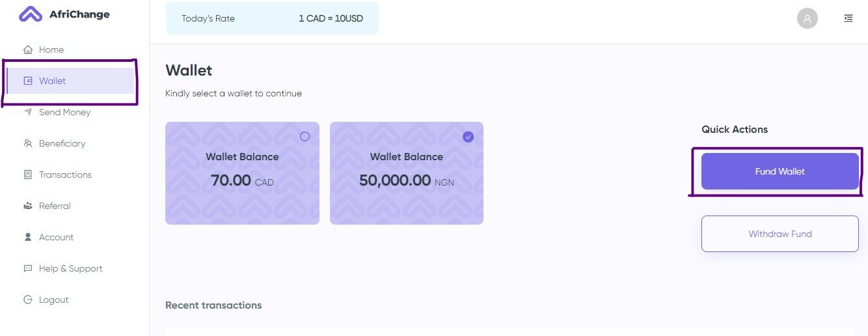868x336 pixels.
Task: Open the Referral group icon
Action: pos(28,206)
